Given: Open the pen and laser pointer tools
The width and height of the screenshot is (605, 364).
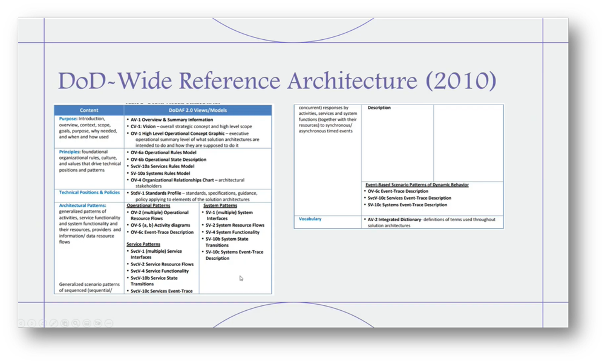Looking at the screenshot, I should [54, 323].
